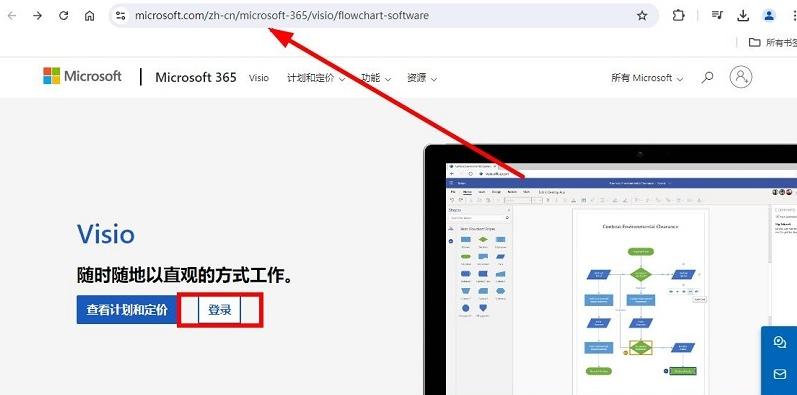797x395 pixels.
Task: Search the Microsoft site with magnifier icon
Action: click(x=707, y=77)
